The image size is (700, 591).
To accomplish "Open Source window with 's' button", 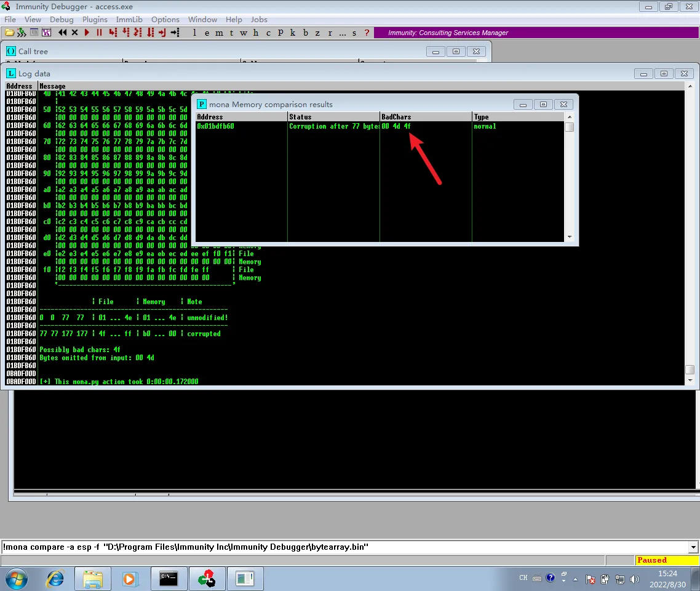I will 354,33.
